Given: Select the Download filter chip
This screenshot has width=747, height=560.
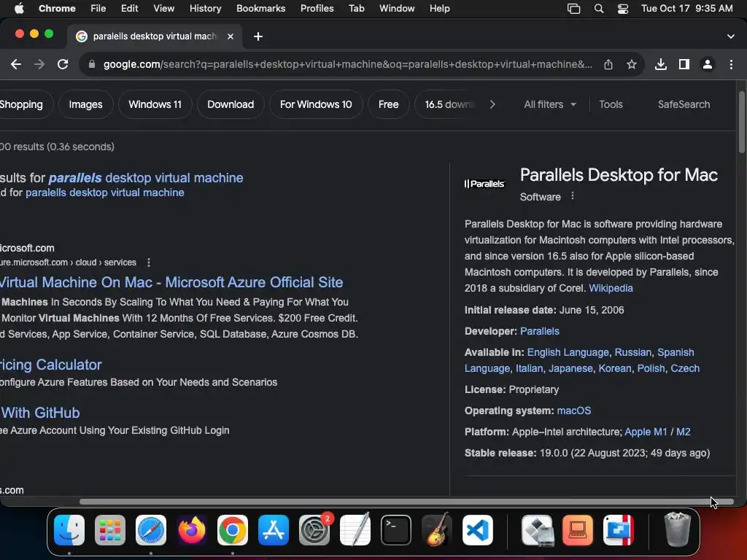Looking at the screenshot, I should coord(231,104).
